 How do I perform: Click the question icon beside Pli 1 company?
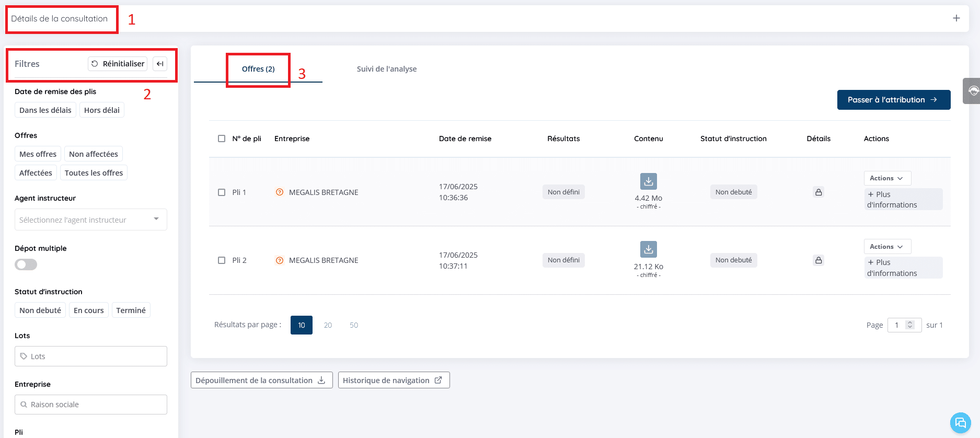tap(280, 192)
